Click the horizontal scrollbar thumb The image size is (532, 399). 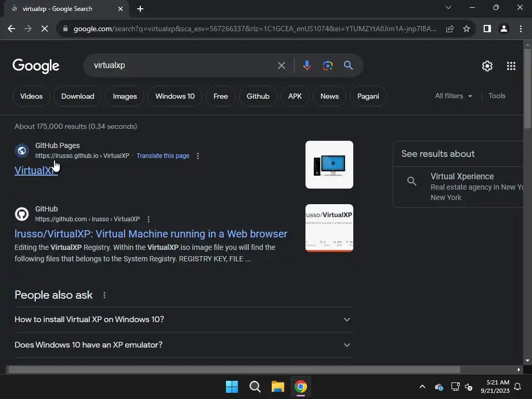tap(234, 369)
